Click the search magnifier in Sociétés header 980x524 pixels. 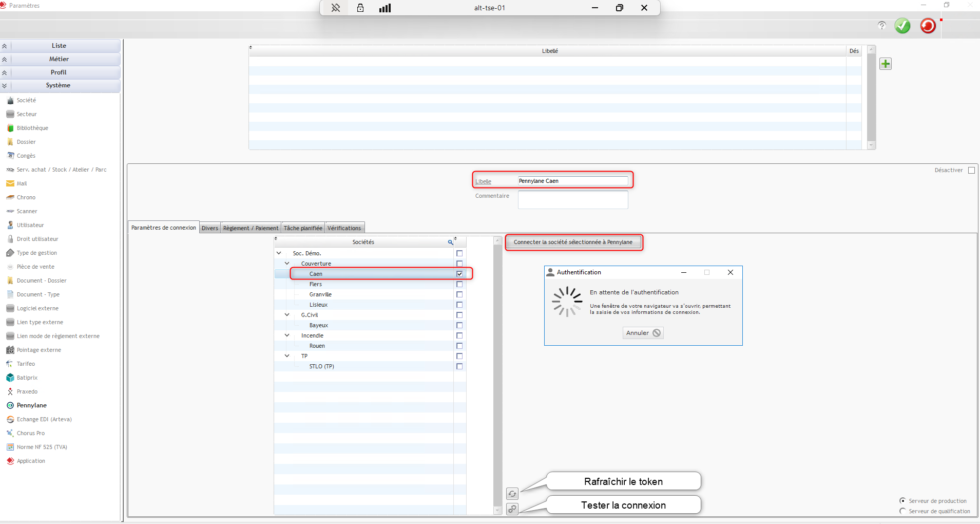[450, 242]
